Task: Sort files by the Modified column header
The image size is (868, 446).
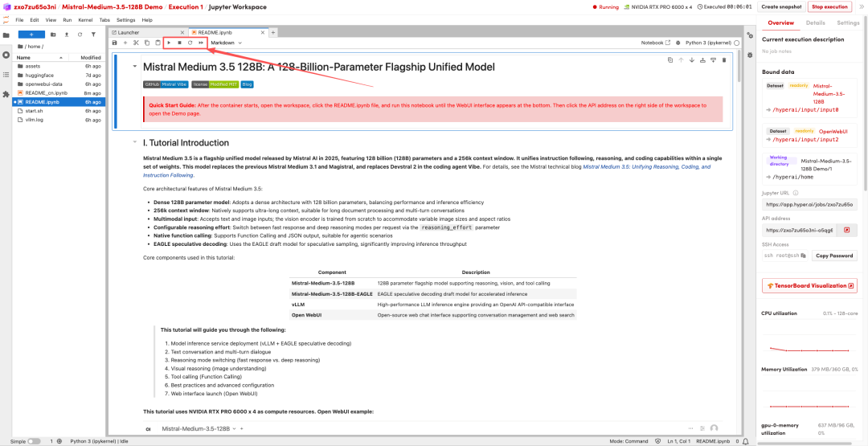Action: (x=86, y=58)
